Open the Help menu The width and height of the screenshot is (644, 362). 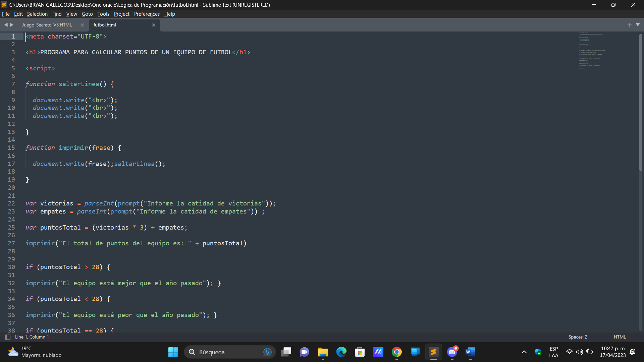(x=170, y=14)
